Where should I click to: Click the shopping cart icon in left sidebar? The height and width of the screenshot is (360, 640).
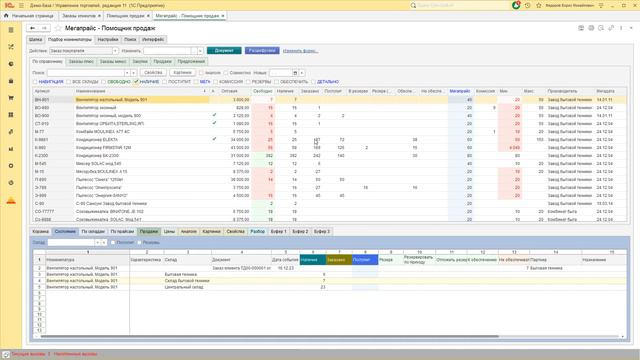[x=11, y=98]
